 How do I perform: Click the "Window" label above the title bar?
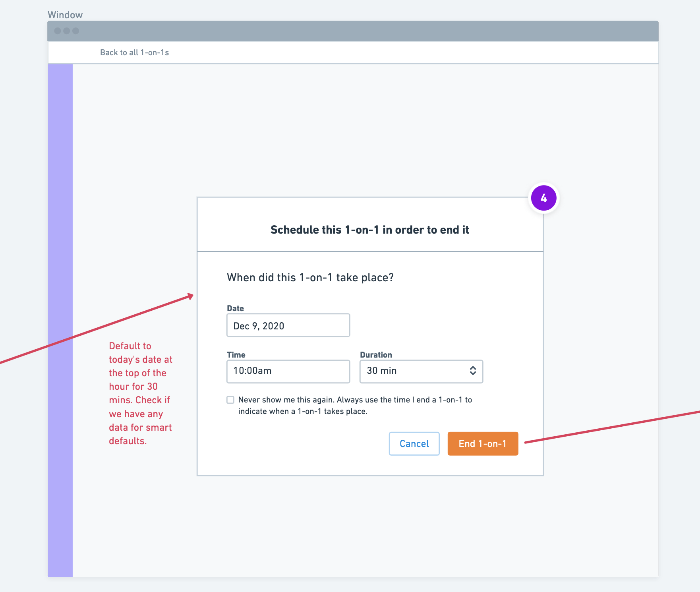(65, 14)
